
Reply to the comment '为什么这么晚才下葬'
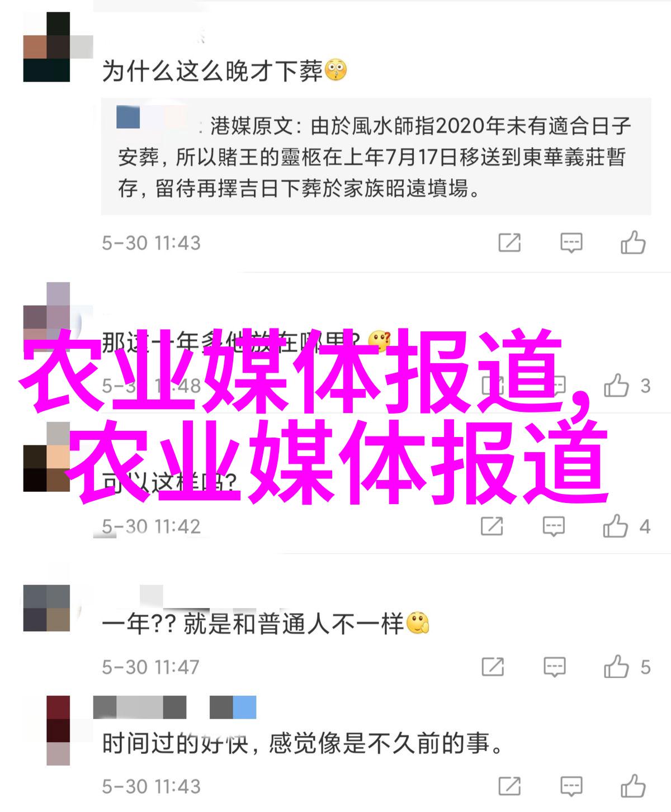click(x=571, y=243)
